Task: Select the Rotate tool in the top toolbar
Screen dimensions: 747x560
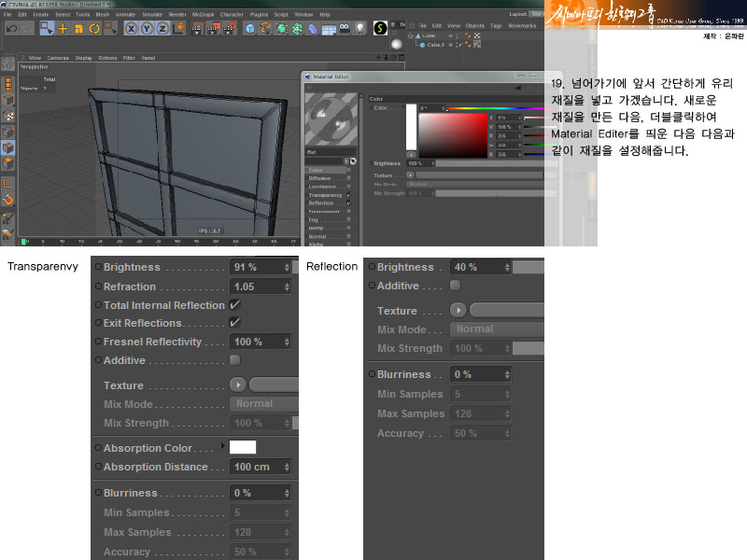Action: [94, 29]
